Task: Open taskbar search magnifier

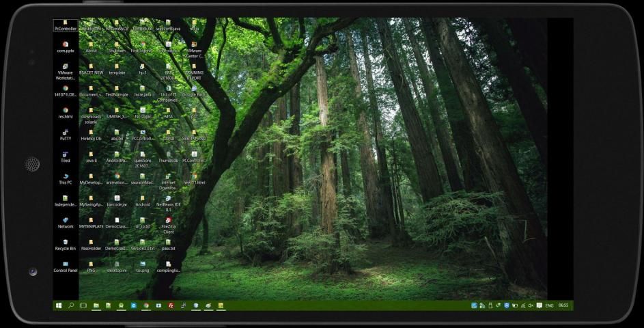Action: (x=71, y=305)
